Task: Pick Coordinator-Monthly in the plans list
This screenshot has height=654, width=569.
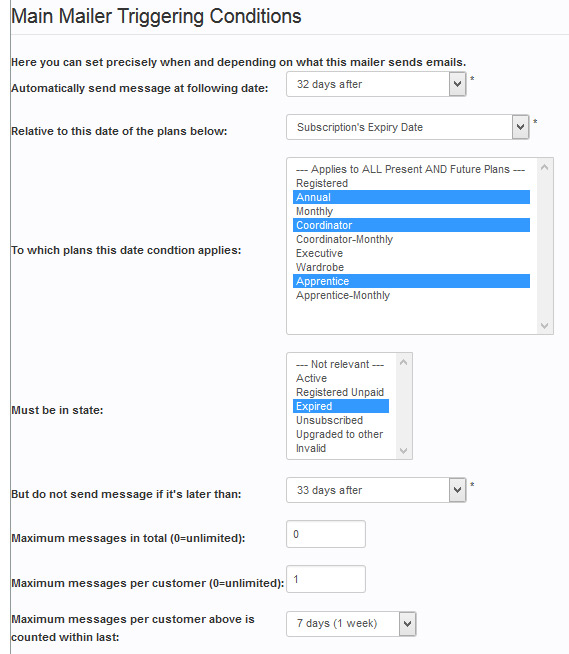Action: tap(411, 239)
